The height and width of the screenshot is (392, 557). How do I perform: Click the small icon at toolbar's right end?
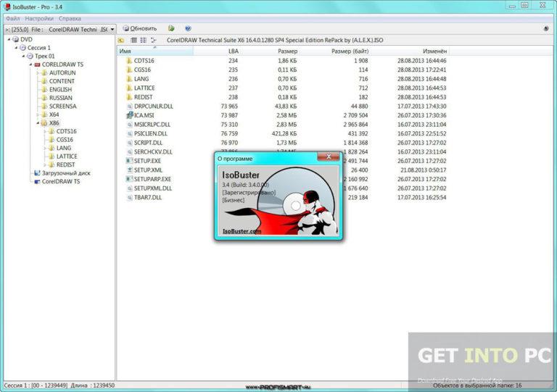tap(546, 28)
